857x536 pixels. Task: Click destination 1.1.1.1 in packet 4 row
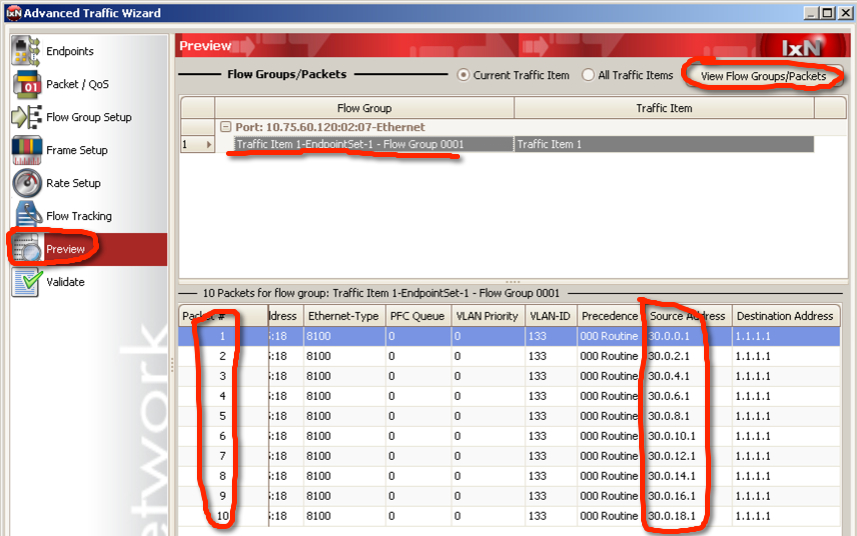pyautogui.click(x=753, y=396)
